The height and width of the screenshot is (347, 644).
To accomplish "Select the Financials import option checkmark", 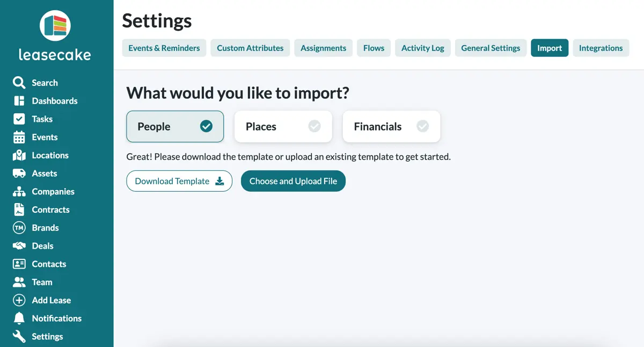I will pos(423,126).
